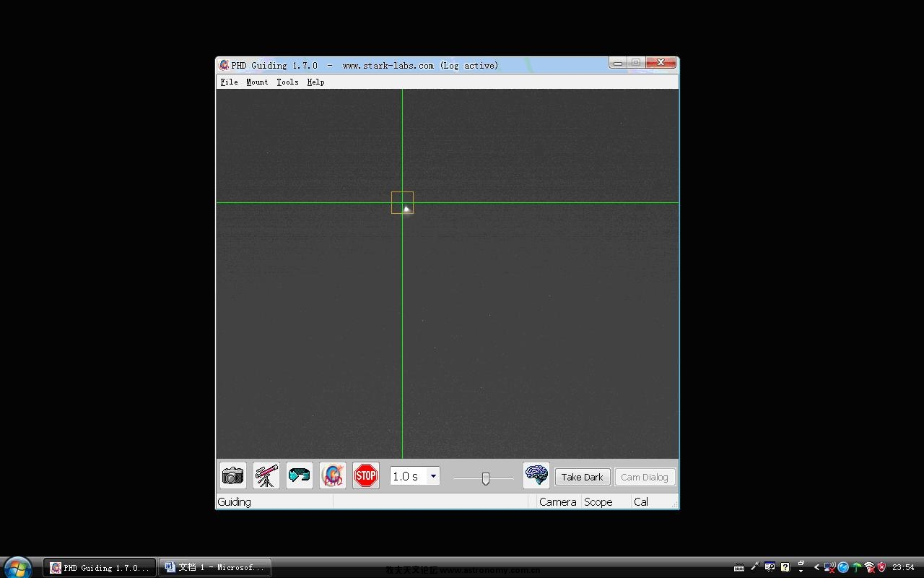Click the PHD Guiding title bar text

(365, 65)
